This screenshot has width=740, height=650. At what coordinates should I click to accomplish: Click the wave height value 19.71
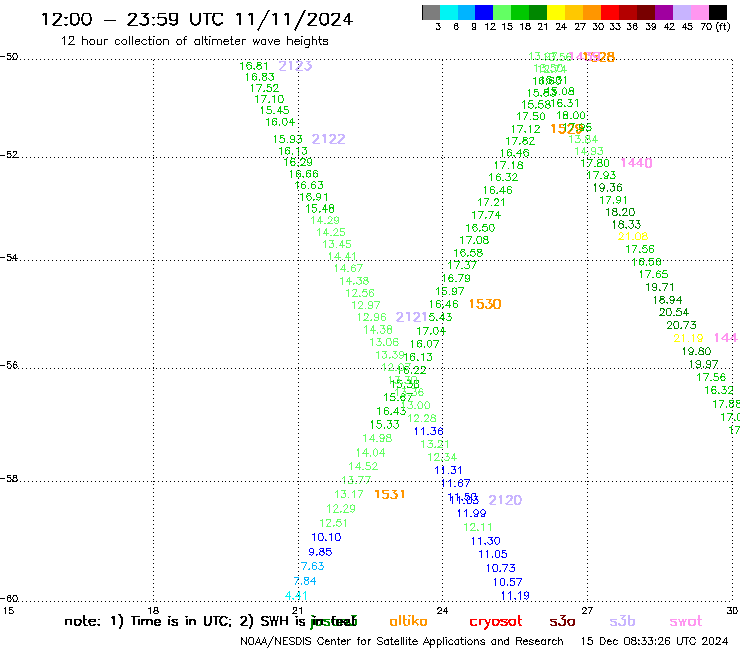click(x=660, y=287)
